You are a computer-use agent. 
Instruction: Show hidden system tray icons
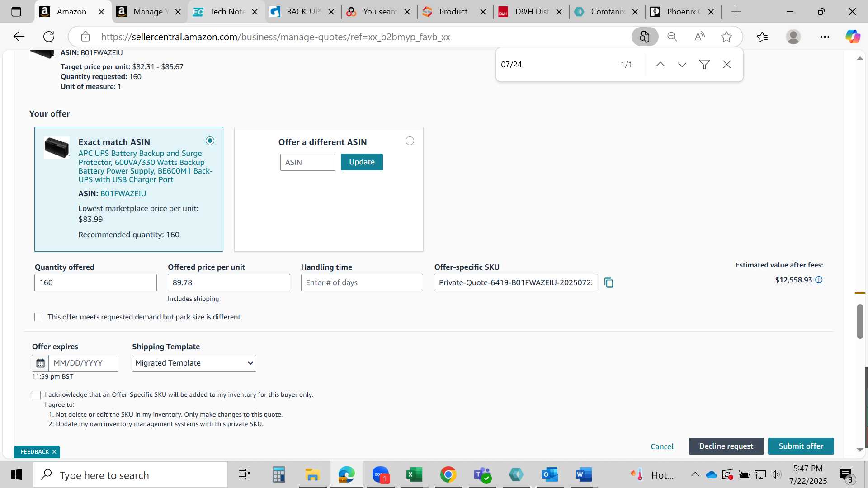tap(695, 475)
